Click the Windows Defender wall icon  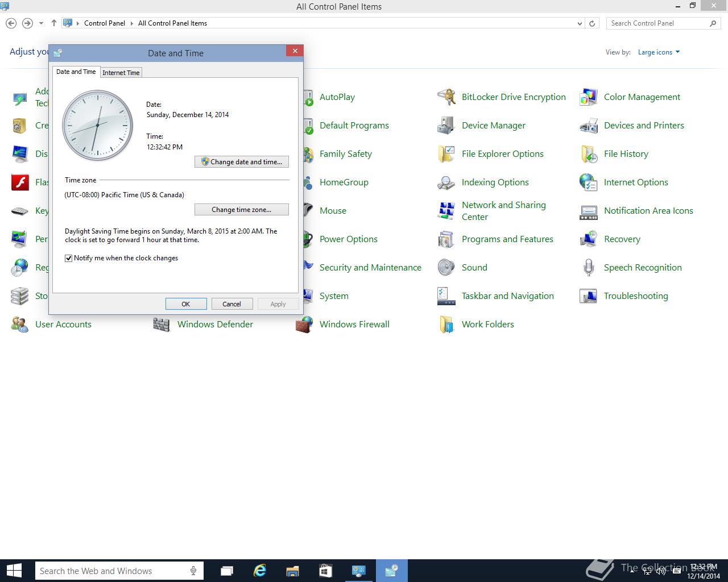[162, 325]
